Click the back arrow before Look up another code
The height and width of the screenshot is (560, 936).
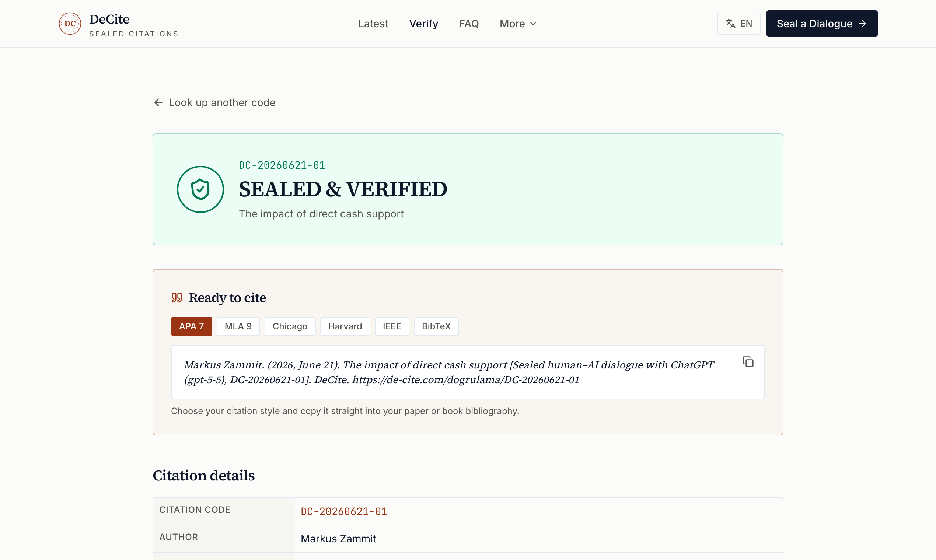click(158, 103)
